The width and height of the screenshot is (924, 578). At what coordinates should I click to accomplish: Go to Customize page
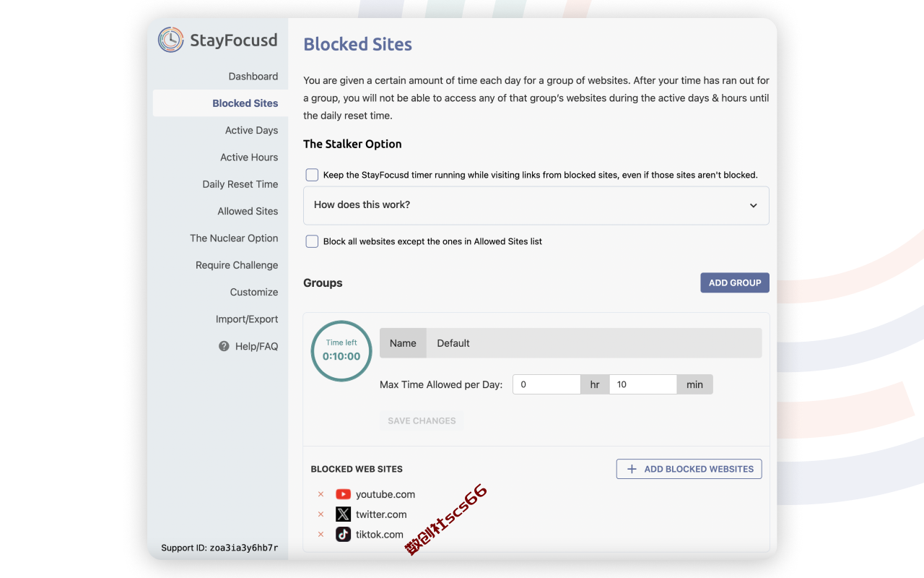point(254,292)
